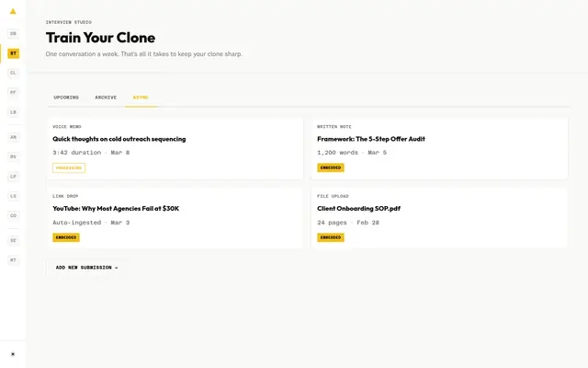
Task: Open Client Onboarding SOP.pdf card
Action: point(439,218)
